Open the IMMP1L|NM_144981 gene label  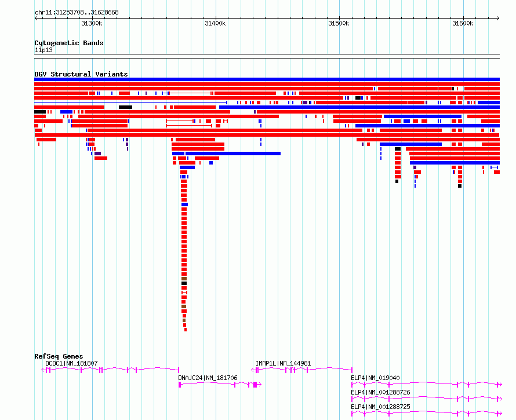(283, 363)
